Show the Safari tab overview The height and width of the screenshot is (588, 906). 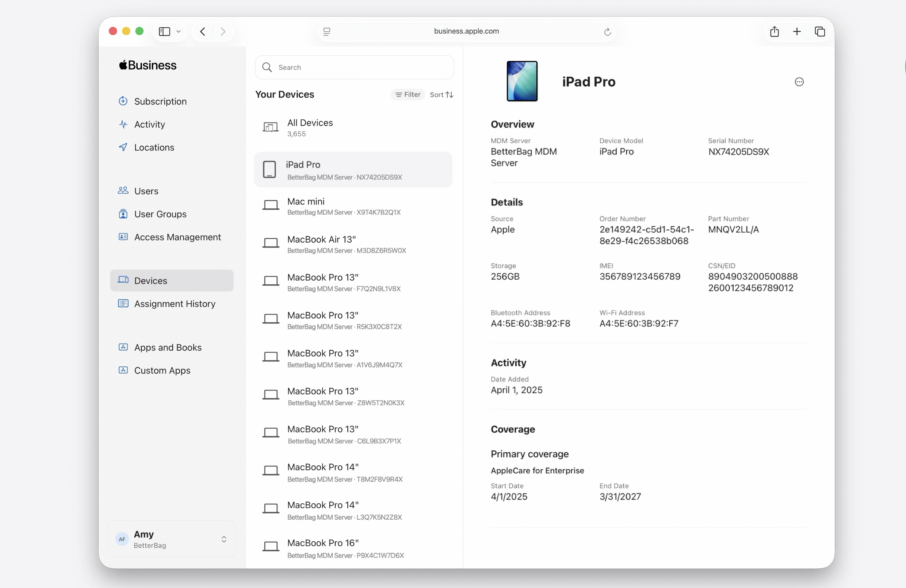click(819, 31)
